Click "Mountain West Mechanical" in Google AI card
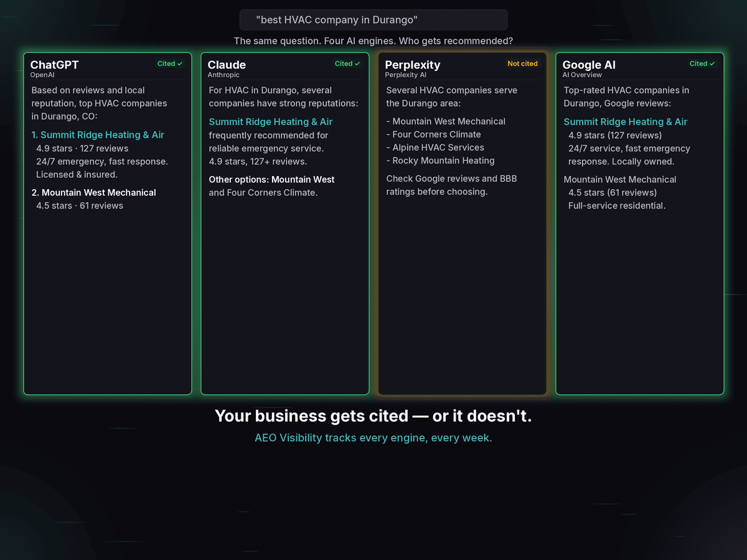This screenshot has width=747, height=560. 620,180
